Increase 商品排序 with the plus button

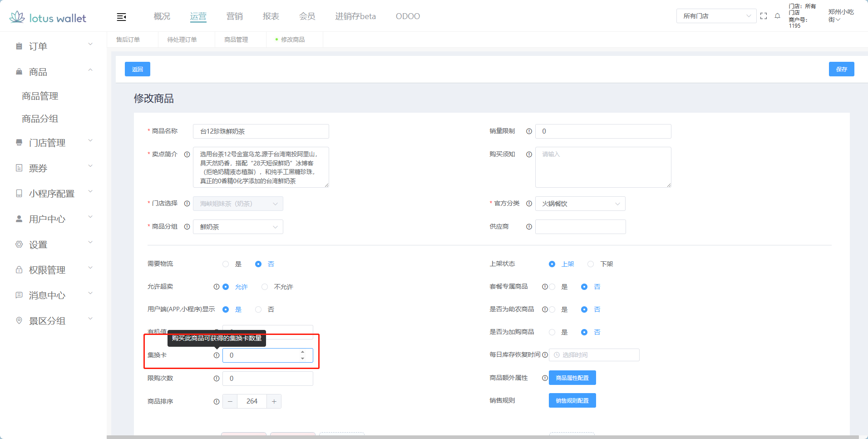click(x=274, y=401)
